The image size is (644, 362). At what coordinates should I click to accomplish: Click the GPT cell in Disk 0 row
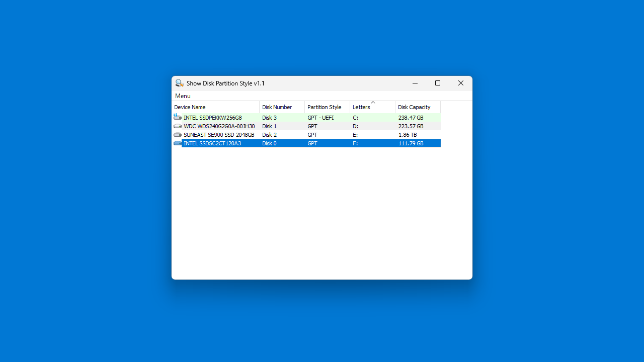(x=312, y=143)
